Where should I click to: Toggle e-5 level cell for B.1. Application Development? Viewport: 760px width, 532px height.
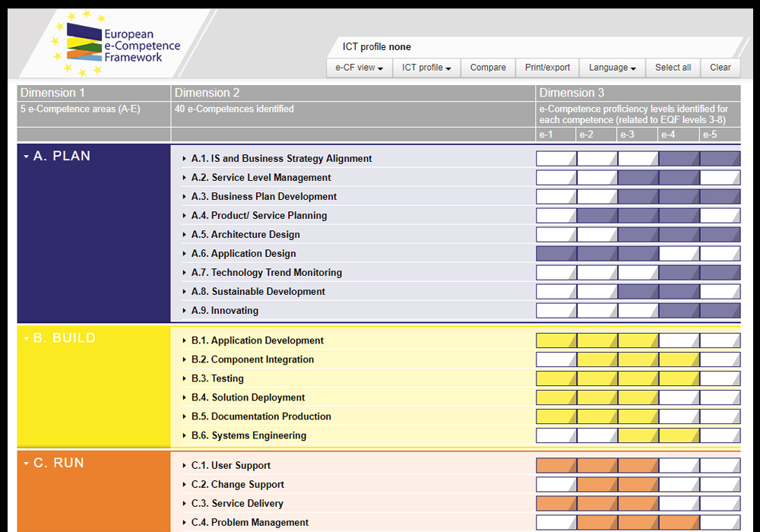tap(720, 340)
